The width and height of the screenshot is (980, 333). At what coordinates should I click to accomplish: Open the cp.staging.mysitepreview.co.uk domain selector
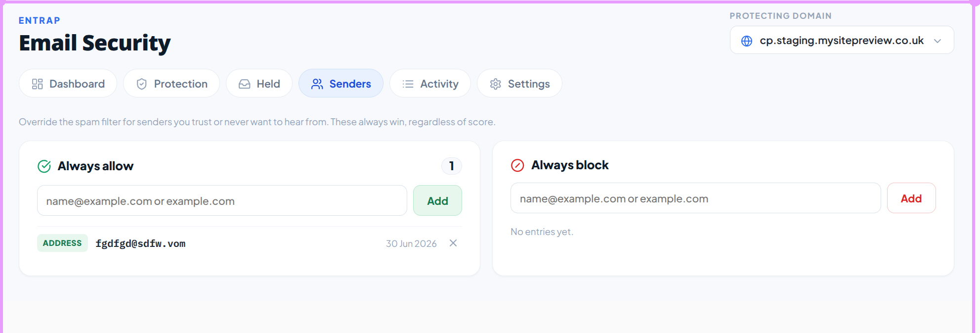(x=842, y=40)
